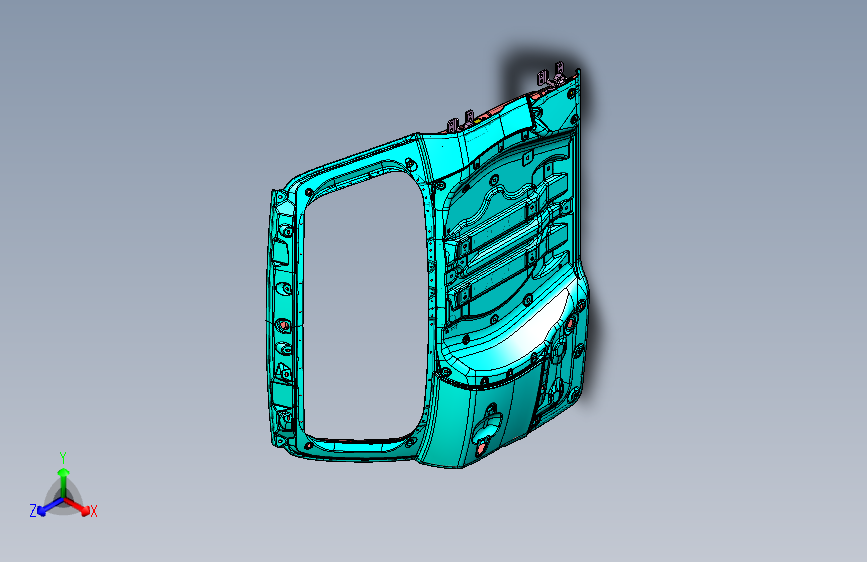Click the blue Z axis on the orientation triad
The height and width of the screenshot is (562, 867).
(50, 507)
